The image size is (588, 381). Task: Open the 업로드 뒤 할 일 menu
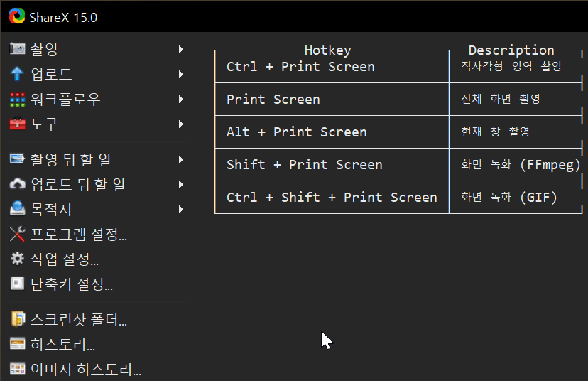(x=97, y=184)
